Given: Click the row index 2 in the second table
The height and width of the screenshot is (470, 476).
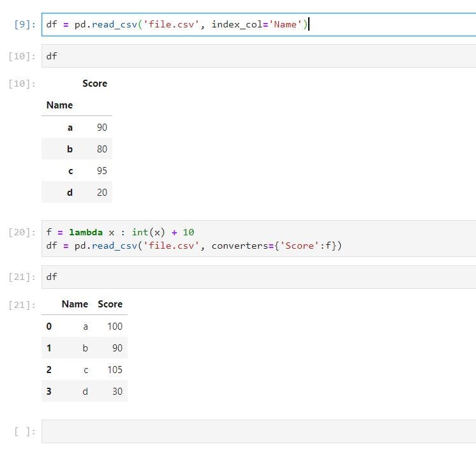Looking at the screenshot, I should (49, 370).
